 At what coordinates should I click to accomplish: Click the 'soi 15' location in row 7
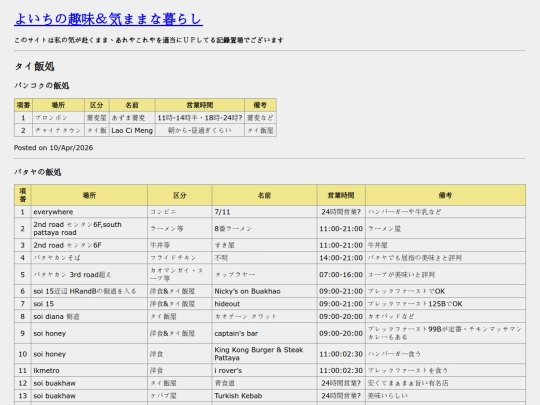[x=89, y=304]
